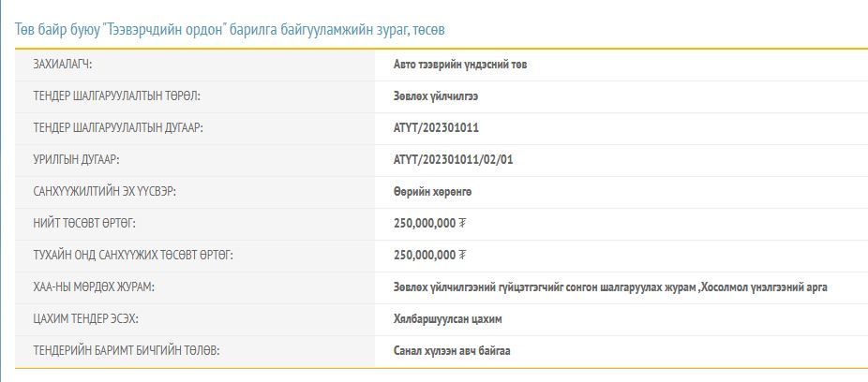Viewport: 868px width, 382px height.
Task: Select the total budget amount 250,000,000 ₮
Action: [x=430, y=224]
